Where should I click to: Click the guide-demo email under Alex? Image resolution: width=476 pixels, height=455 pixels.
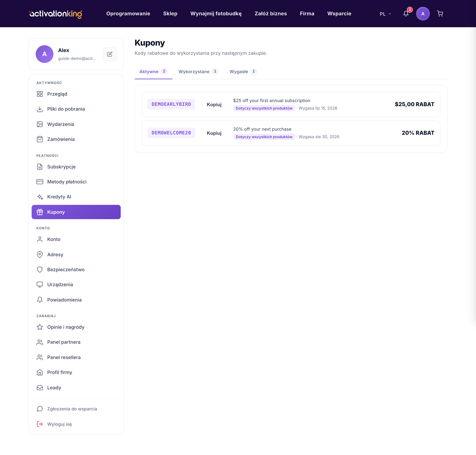point(77,59)
